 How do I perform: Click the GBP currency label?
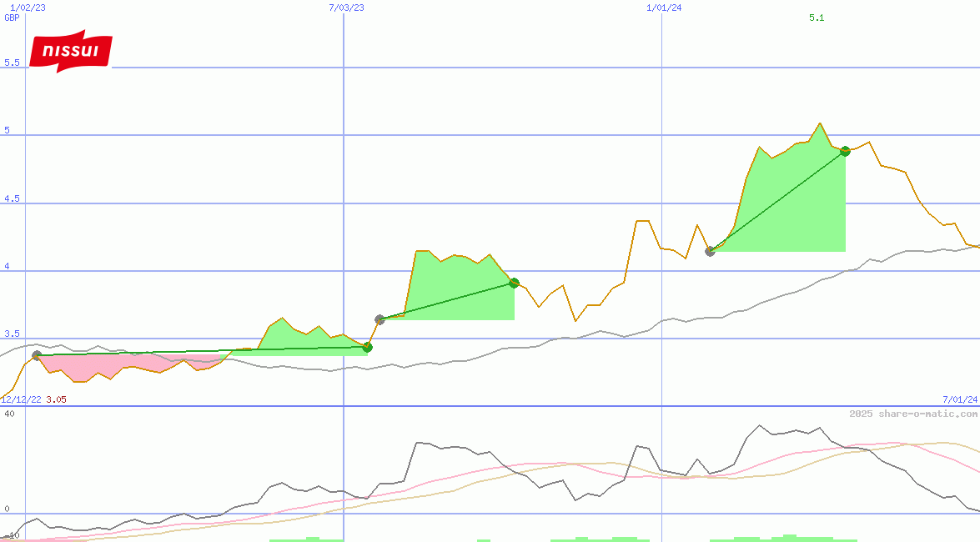pyautogui.click(x=12, y=18)
